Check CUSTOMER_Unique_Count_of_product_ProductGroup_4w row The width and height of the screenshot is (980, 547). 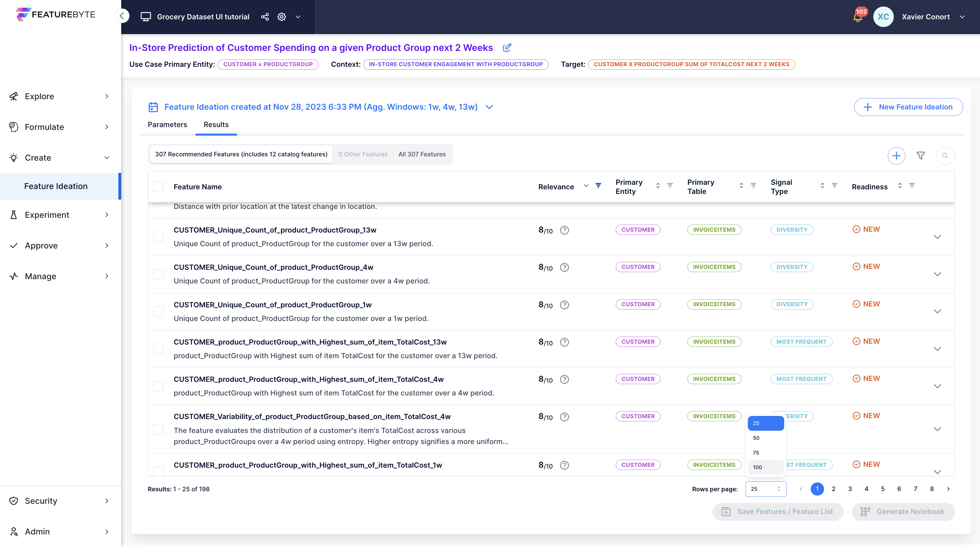pyautogui.click(x=158, y=274)
